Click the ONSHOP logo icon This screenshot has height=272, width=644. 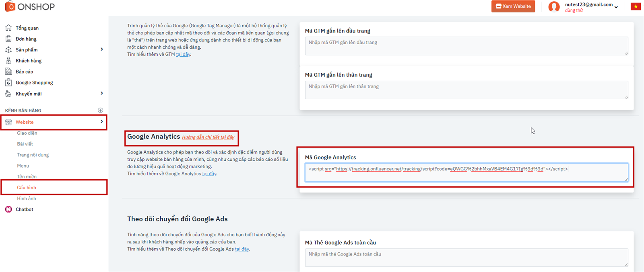10,6
